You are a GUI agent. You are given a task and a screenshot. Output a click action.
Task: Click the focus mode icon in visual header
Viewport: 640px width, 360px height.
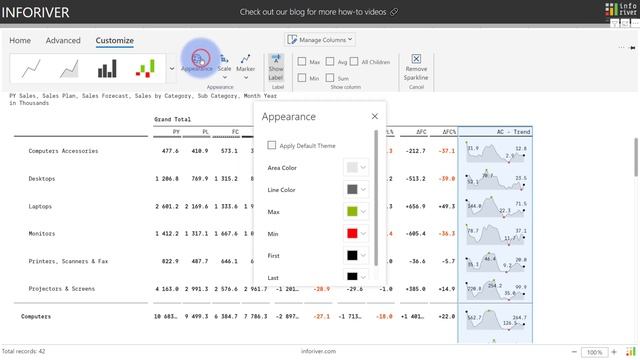click(625, 23)
